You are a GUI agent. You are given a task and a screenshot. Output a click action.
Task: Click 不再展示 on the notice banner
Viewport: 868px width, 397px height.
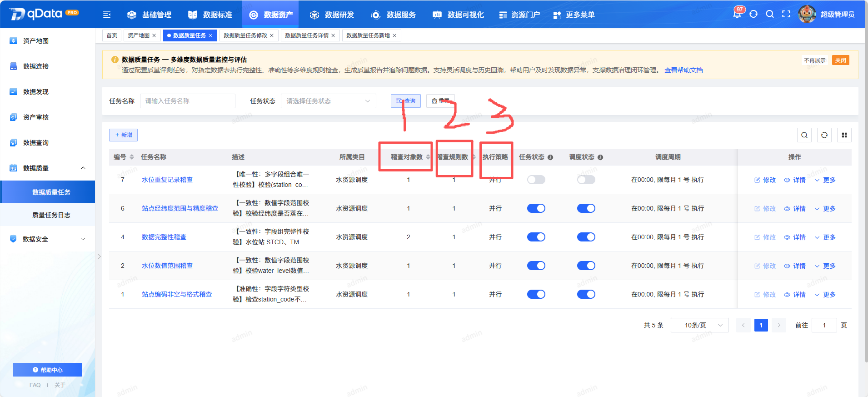815,60
